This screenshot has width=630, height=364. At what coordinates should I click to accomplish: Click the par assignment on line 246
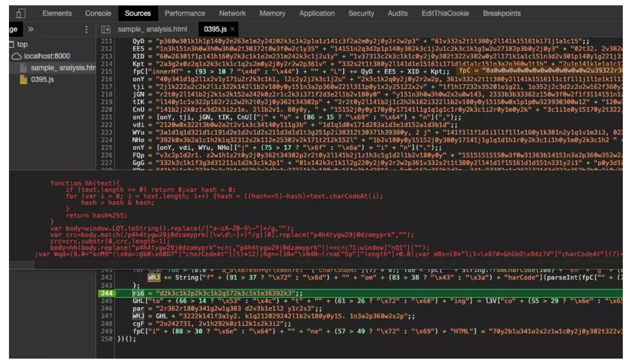point(227,308)
